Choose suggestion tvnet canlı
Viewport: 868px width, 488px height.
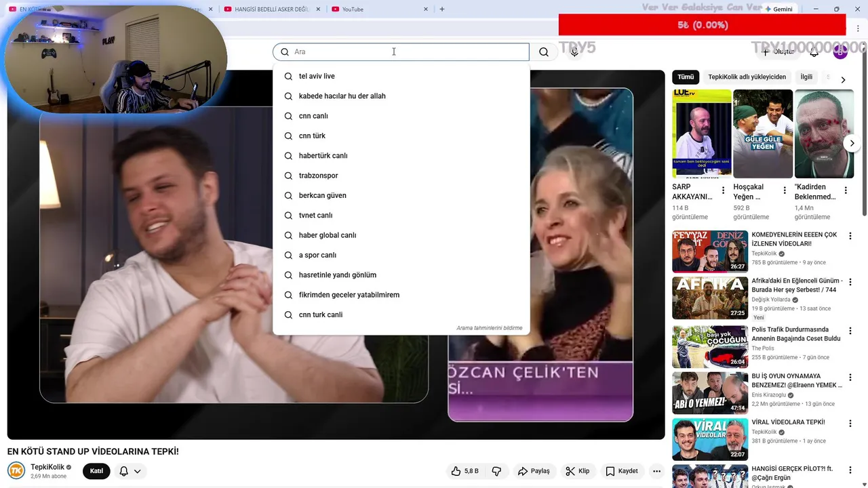(401, 216)
